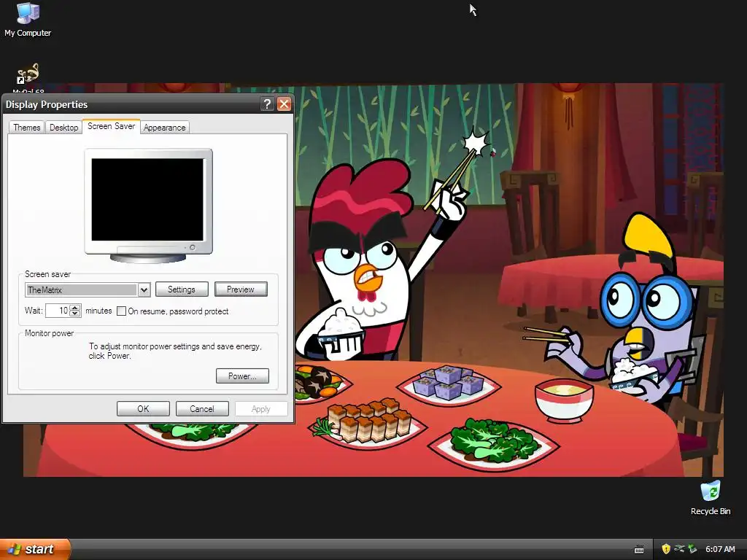Open monitor Power settings
The image size is (747, 560).
(x=242, y=376)
